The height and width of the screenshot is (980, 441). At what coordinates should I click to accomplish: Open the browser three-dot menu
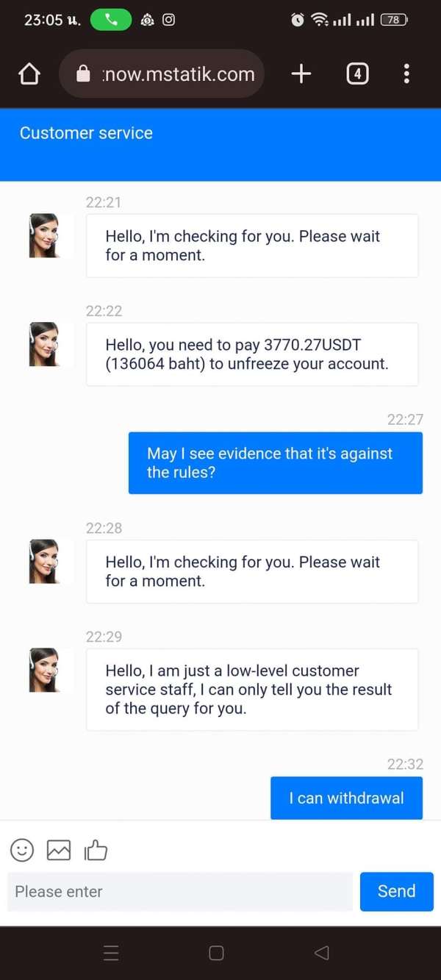coord(406,74)
